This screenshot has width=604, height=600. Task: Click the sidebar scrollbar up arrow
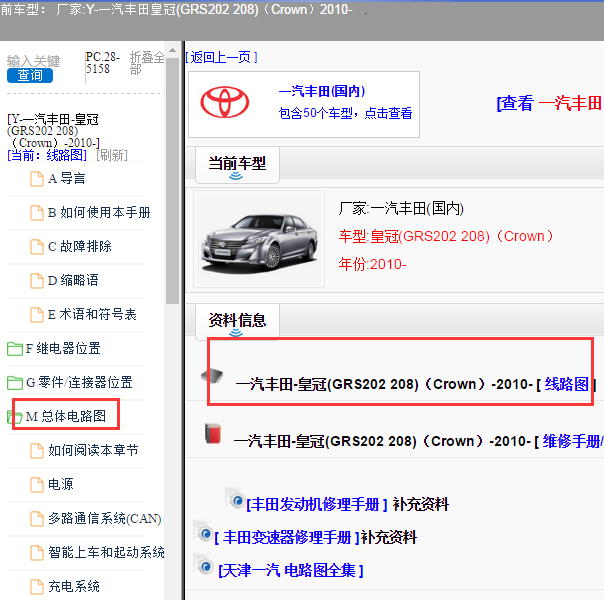coord(172,50)
